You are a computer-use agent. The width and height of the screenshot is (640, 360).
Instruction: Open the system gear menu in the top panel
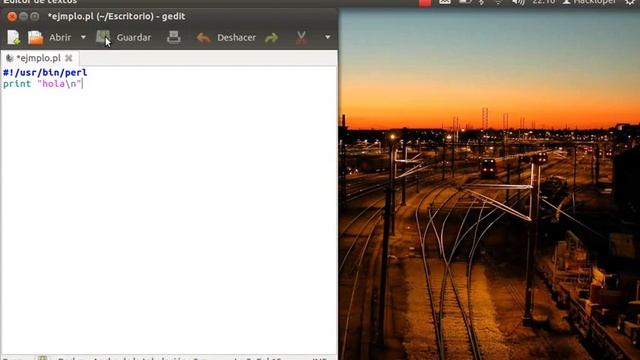point(631,2)
